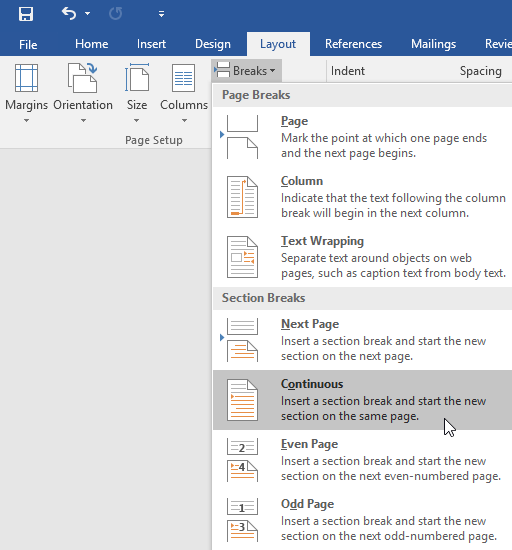
Task: Insert a Page break
Action: pyautogui.click(x=363, y=137)
